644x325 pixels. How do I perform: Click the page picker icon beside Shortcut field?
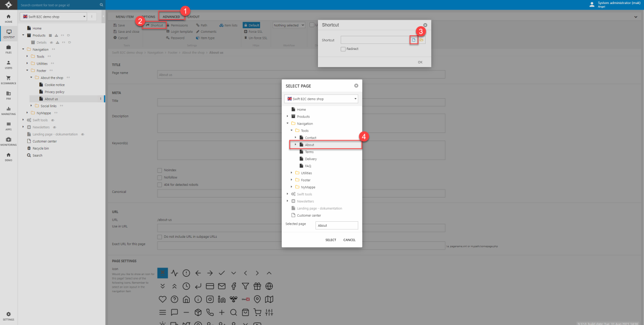pos(414,40)
